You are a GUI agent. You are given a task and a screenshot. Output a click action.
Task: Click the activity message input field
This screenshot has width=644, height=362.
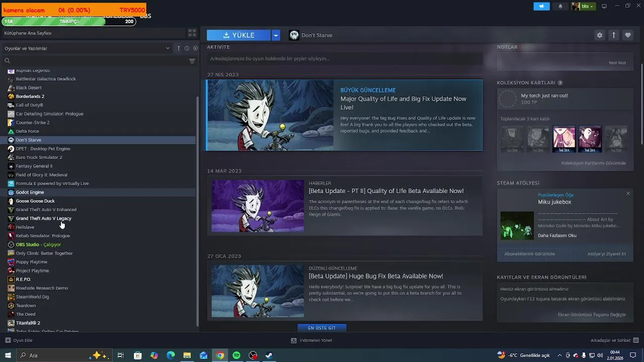(x=345, y=59)
